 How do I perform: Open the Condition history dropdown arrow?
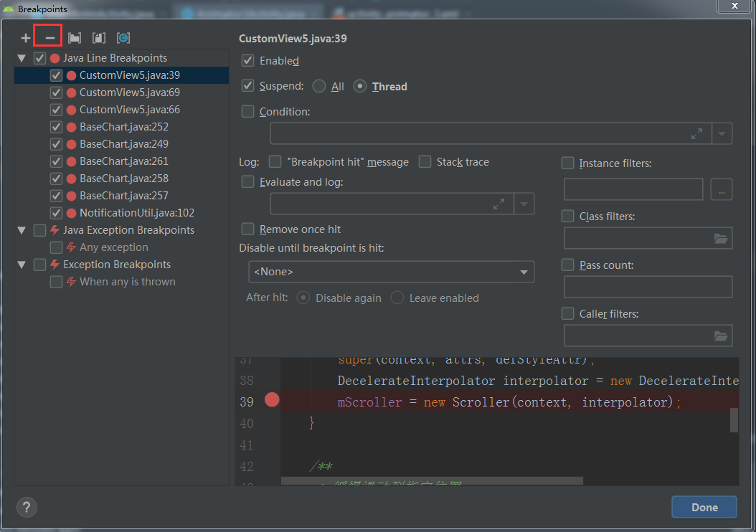[722, 133]
